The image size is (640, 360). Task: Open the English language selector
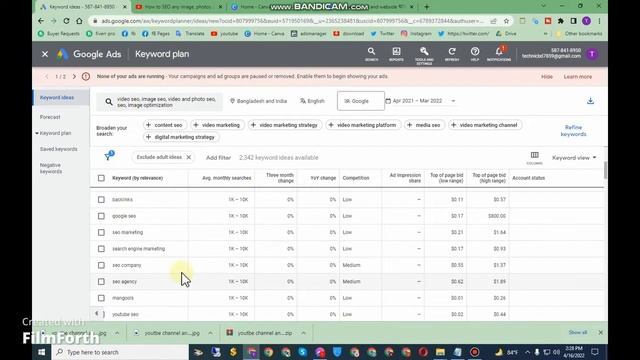tap(312, 101)
